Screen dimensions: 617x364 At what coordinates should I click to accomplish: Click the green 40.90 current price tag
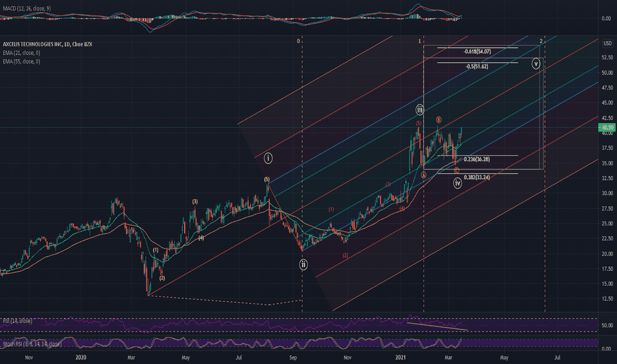[607, 128]
